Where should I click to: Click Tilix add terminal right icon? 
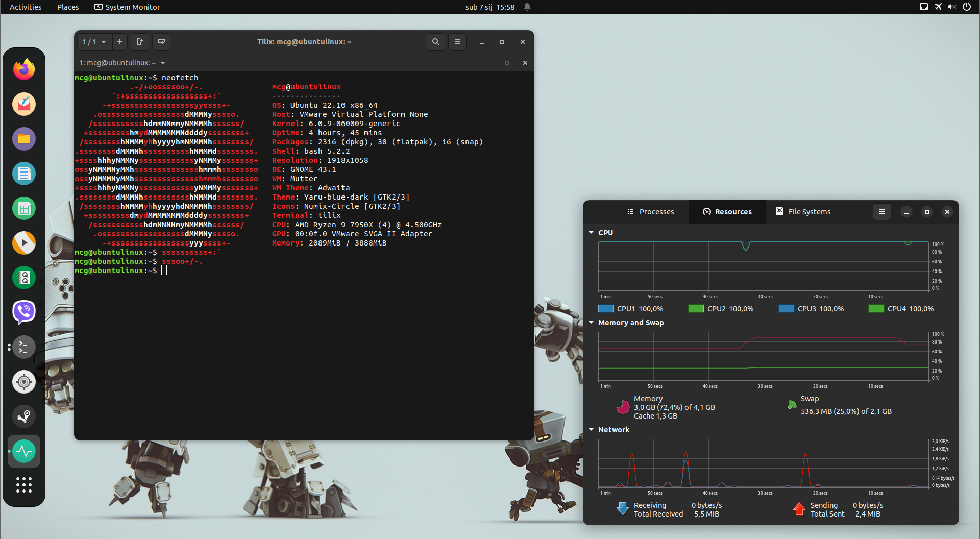pos(140,42)
